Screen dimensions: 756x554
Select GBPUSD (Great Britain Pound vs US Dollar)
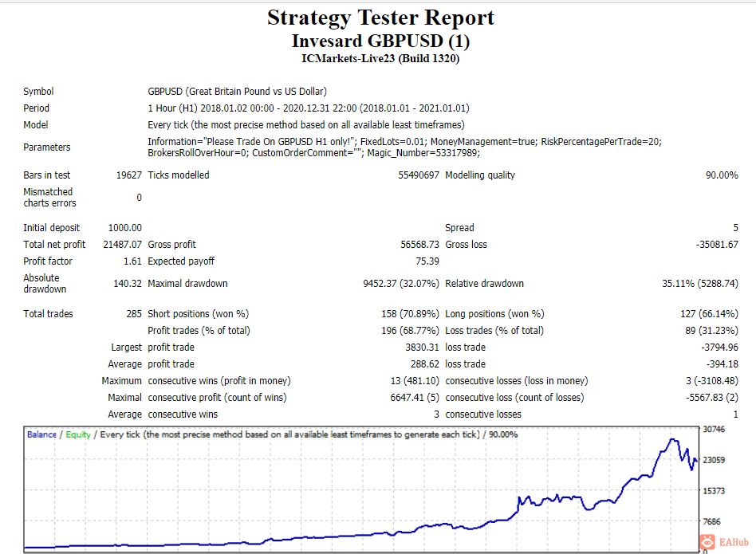pyautogui.click(x=237, y=92)
